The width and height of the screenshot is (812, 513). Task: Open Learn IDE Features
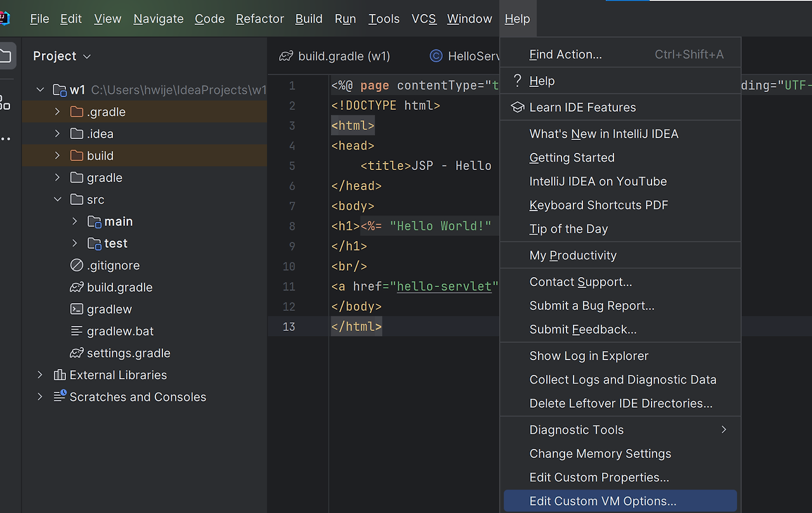point(620,107)
